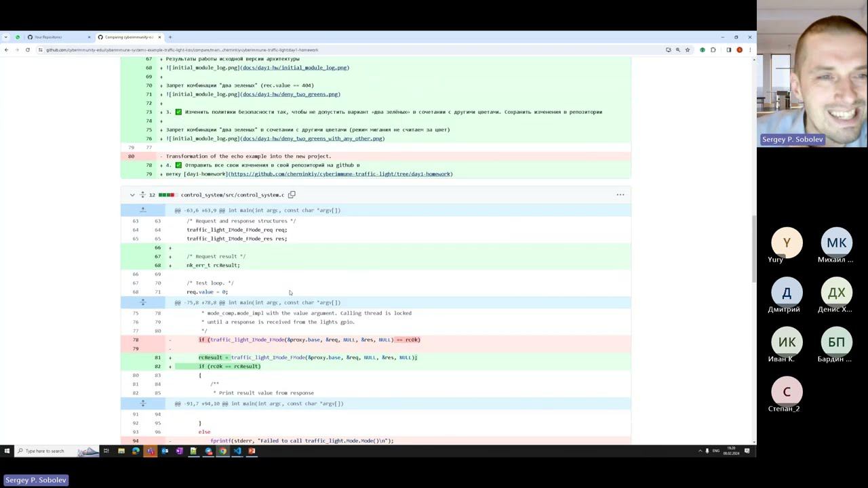868x488 pixels.
Task: Click deleted line 78 with traffic_light_IMode_FMode
Action: click(x=376, y=340)
